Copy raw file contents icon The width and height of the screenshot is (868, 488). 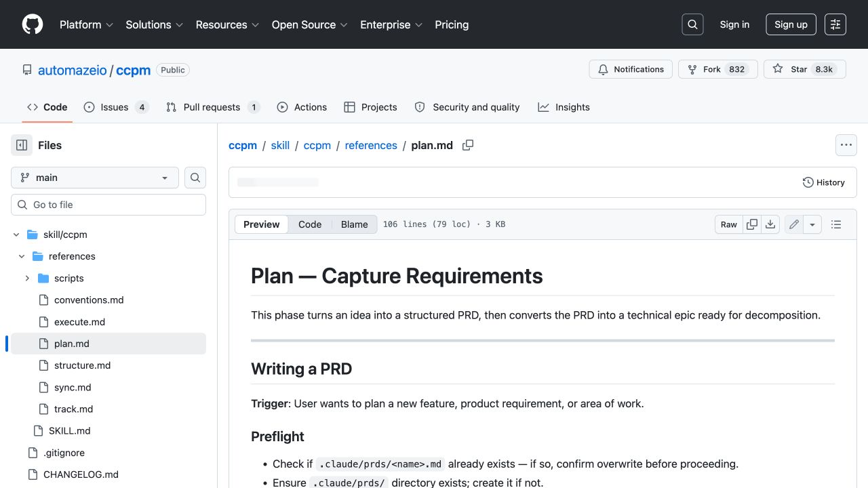pyautogui.click(x=752, y=224)
